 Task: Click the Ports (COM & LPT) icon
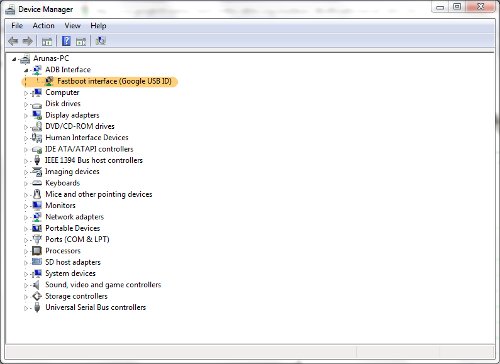click(36, 239)
